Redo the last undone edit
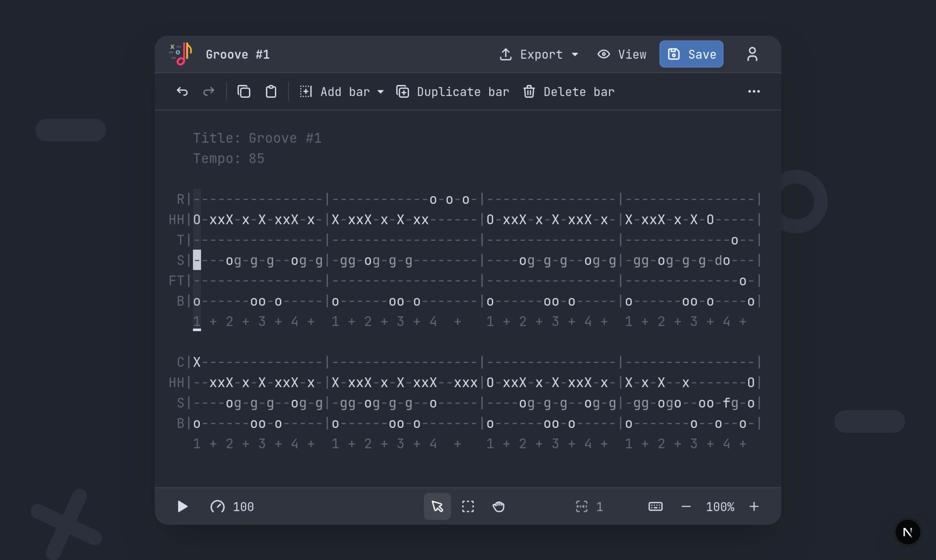 pos(209,92)
